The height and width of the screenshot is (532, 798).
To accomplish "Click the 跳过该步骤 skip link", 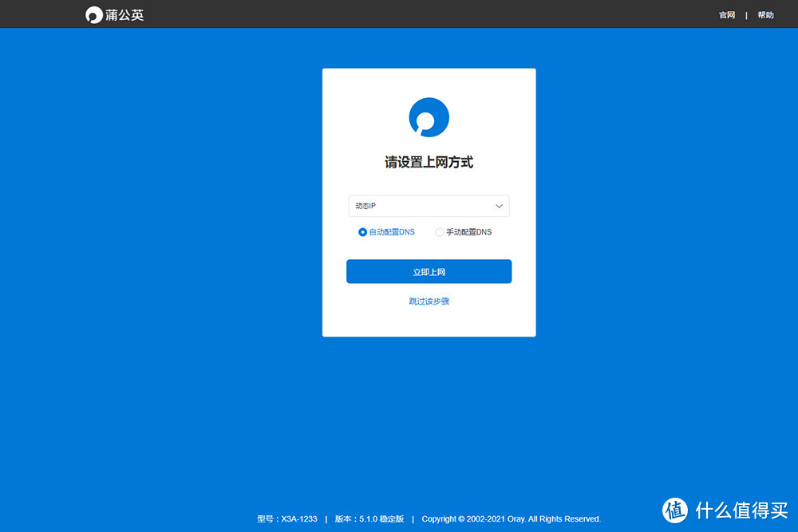I will pyautogui.click(x=429, y=301).
